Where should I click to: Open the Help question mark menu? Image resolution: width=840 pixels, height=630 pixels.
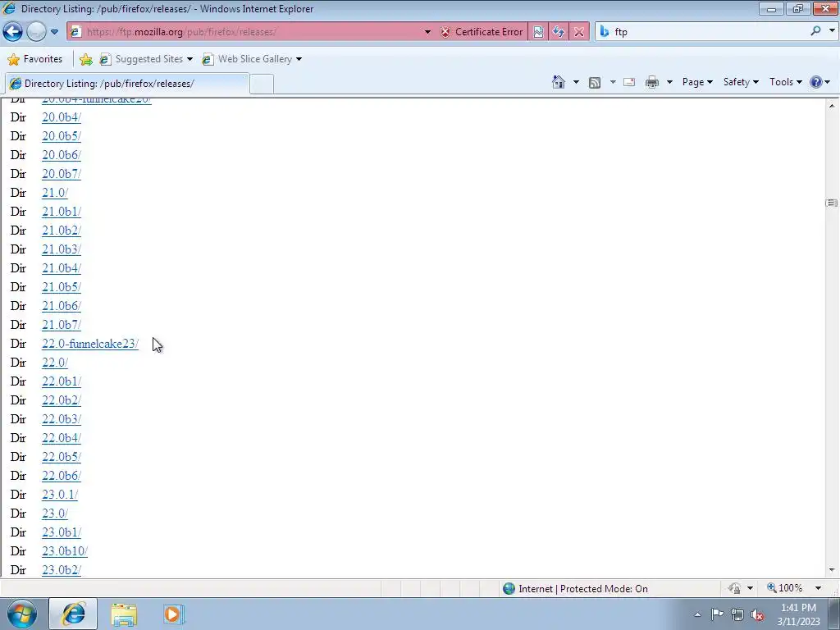819,82
